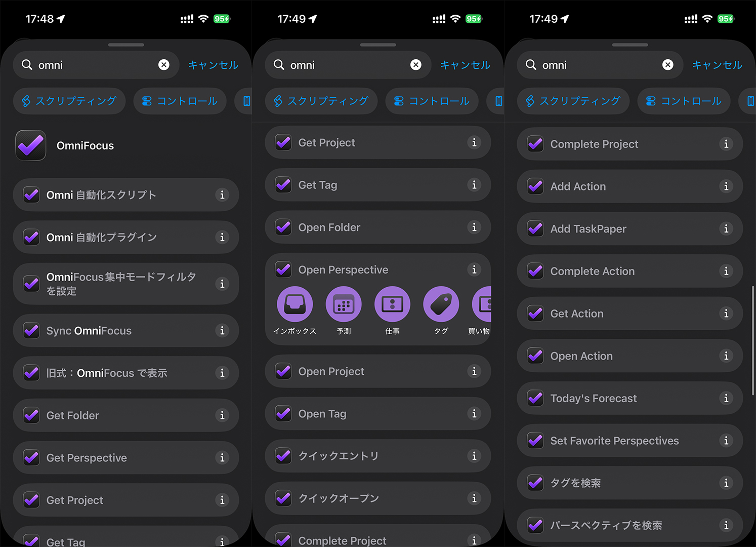Add the Open Tag action
Viewport: 756px width, 547px height.
(x=378, y=414)
